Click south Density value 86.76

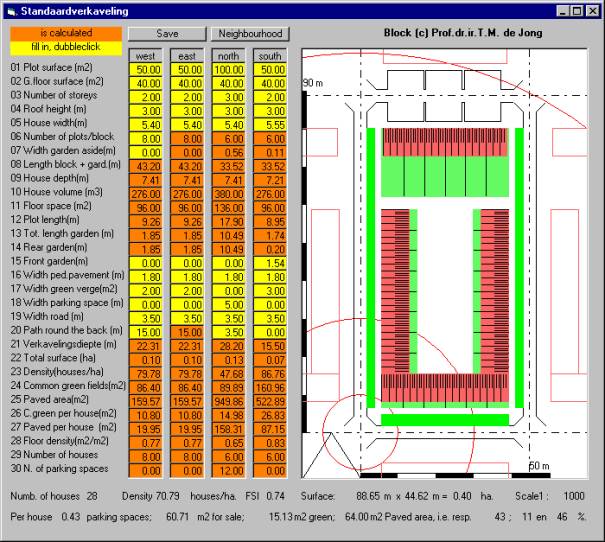tap(270, 374)
